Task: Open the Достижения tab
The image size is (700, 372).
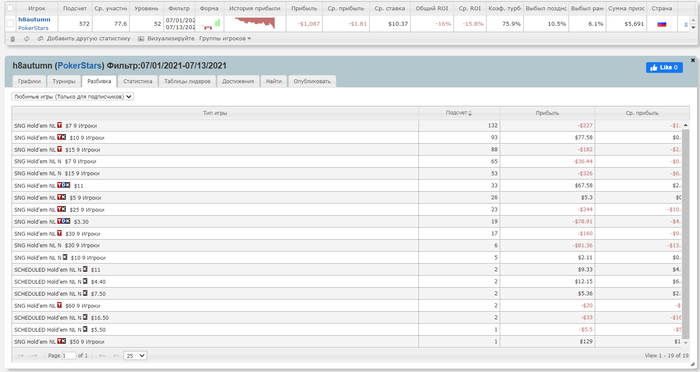Action: pos(238,81)
